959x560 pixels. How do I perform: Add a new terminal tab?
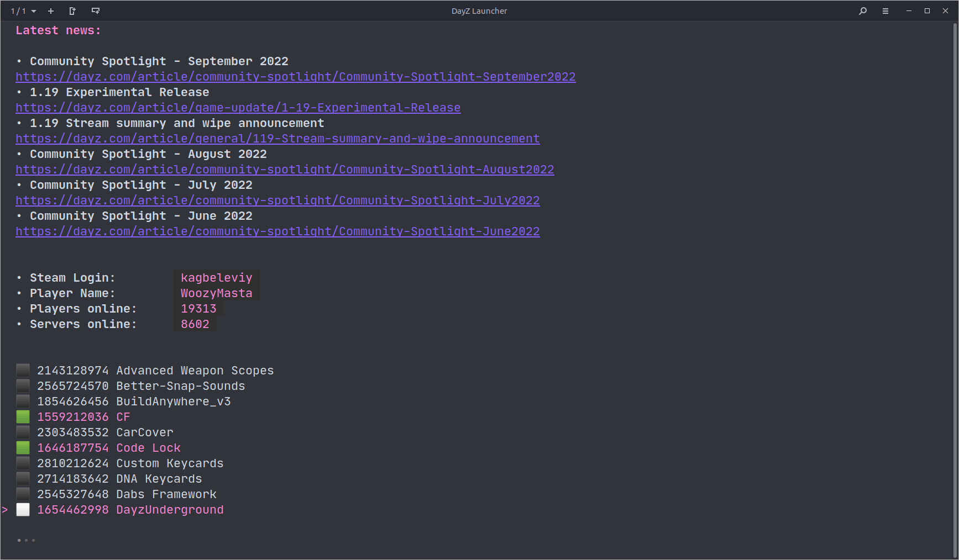pyautogui.click(x=51, y=11)
